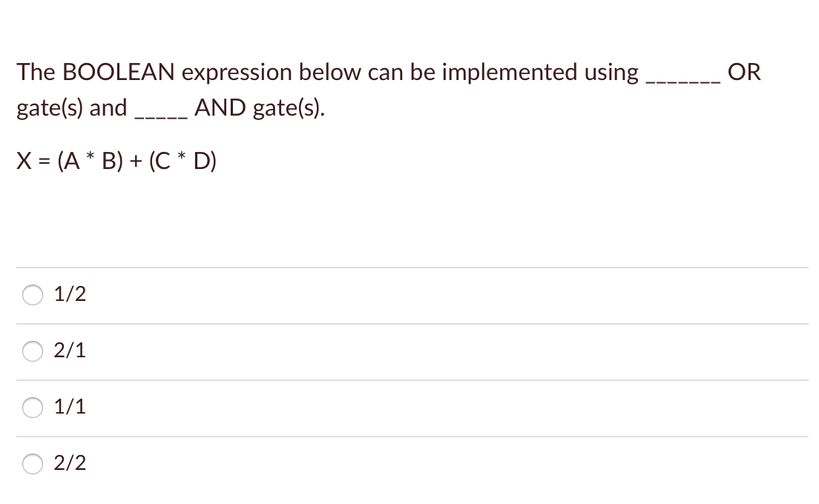Screen dimensions: 819x504
Task: Click the 2/1 answer label text
Action: pyautogui.click(x=68, y=351)
